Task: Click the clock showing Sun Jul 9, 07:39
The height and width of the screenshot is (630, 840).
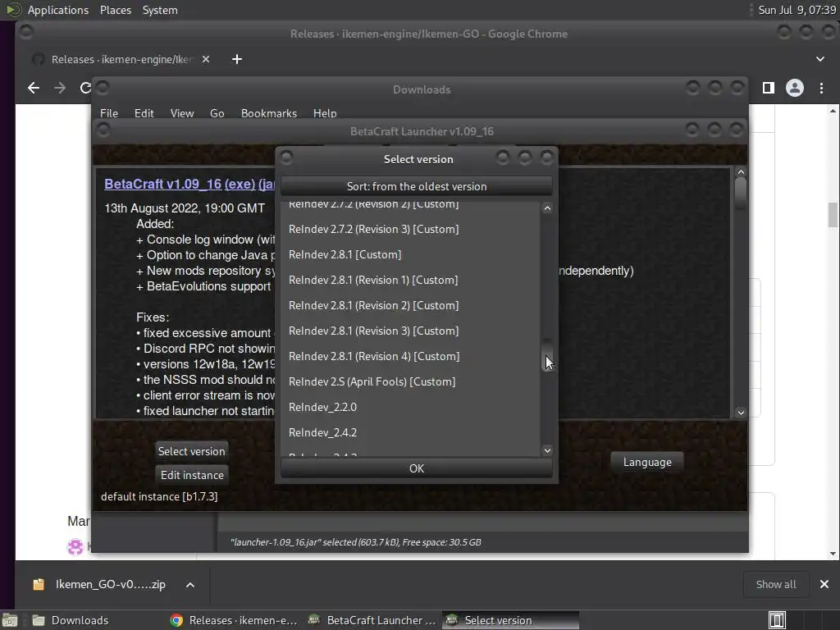Action: (x=797, y=10)
